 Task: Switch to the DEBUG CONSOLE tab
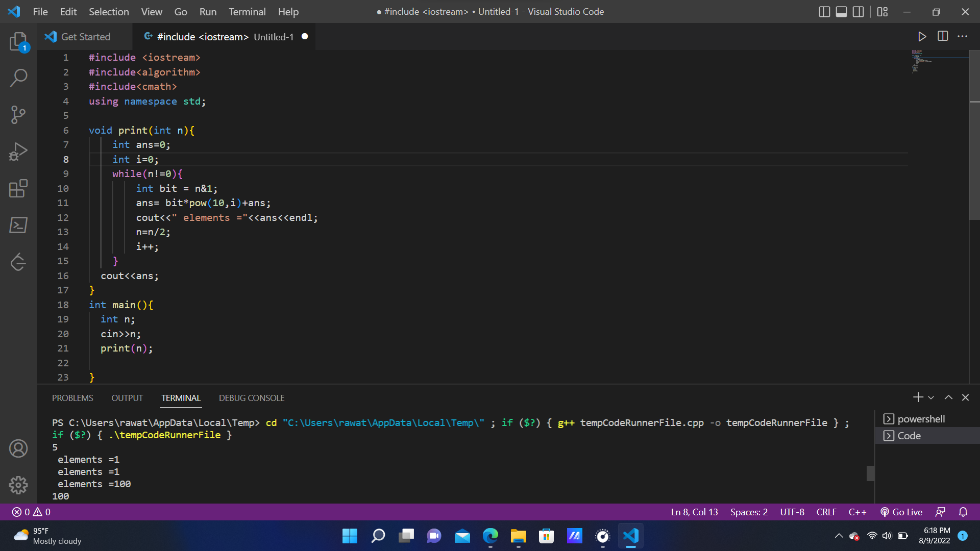click(x=252, y=398)
